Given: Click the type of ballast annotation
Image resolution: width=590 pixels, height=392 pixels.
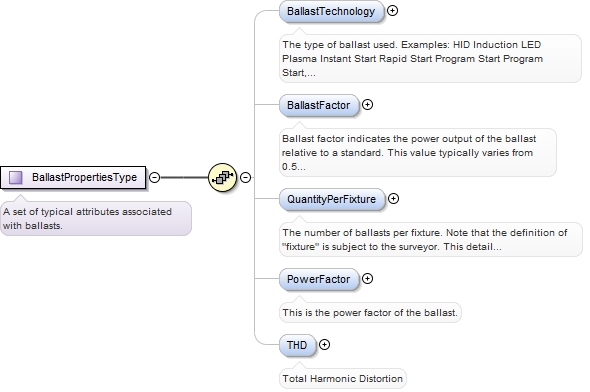Looking at the screenshot, I should [x=430, y=59].
